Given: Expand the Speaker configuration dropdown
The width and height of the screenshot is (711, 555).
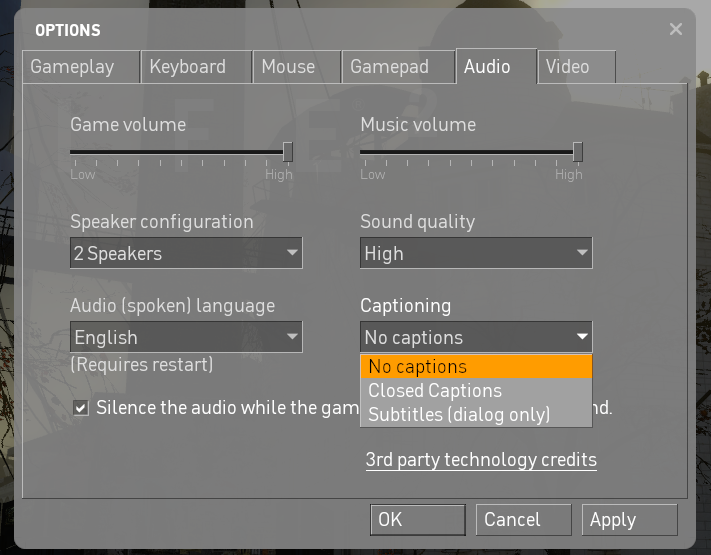Looking at the screenshot, I should (186, 253).
